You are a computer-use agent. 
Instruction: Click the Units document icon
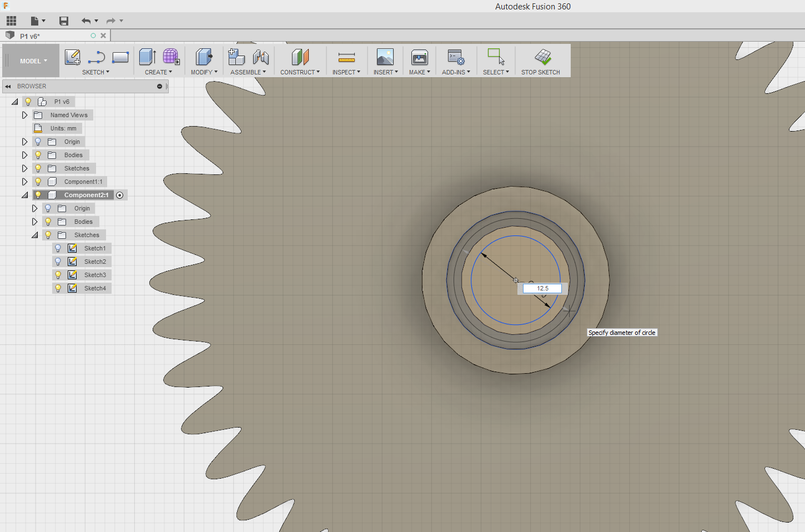point(38,128)
